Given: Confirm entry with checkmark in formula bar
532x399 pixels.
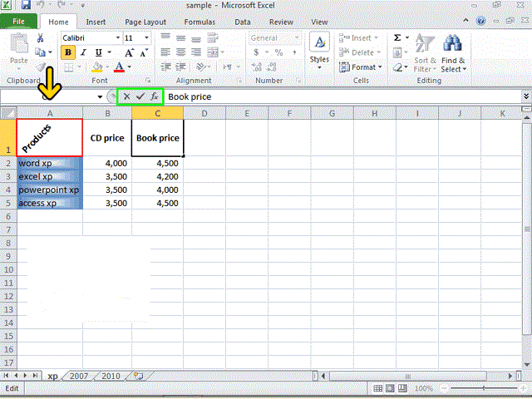Looking at the screenshot, I should click(x=140, y=96).
